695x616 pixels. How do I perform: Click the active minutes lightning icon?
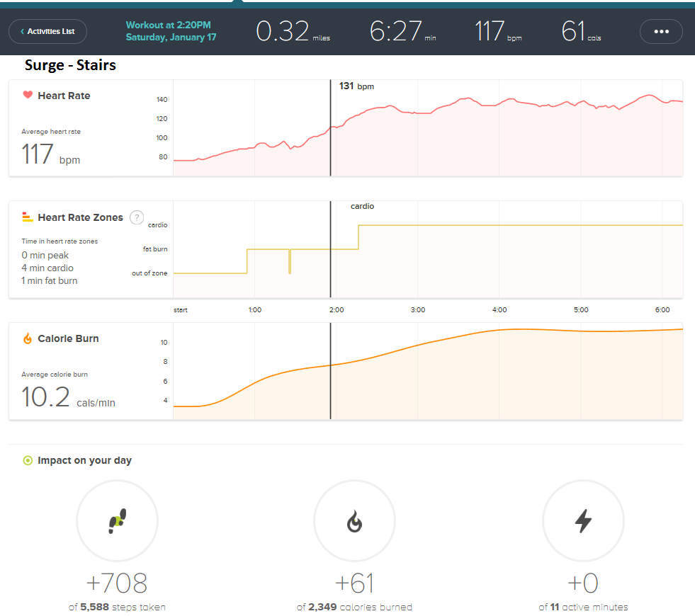[x=583, y=521]
